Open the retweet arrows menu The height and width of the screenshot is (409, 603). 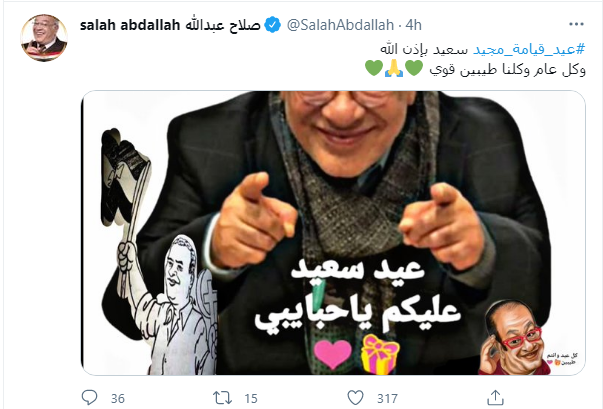(x=223, y=398)
